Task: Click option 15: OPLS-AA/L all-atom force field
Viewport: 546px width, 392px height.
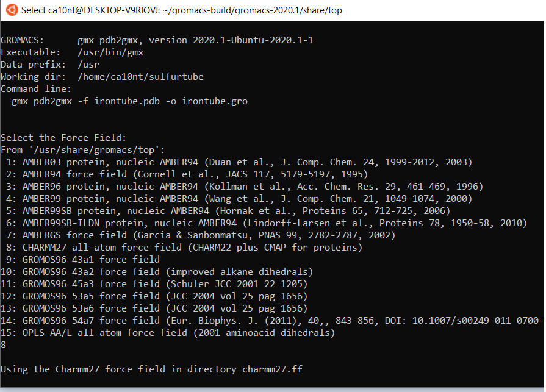Action: (x=168, y=332)
